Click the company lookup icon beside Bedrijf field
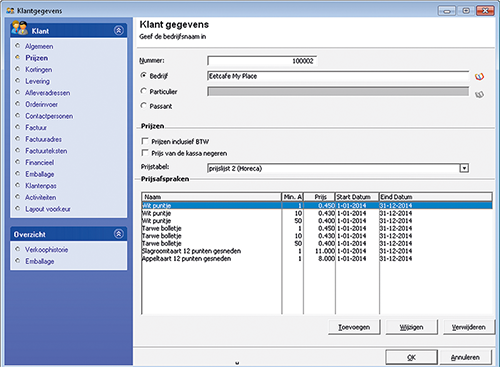This screenshot has height=367, width=500. 479,77
